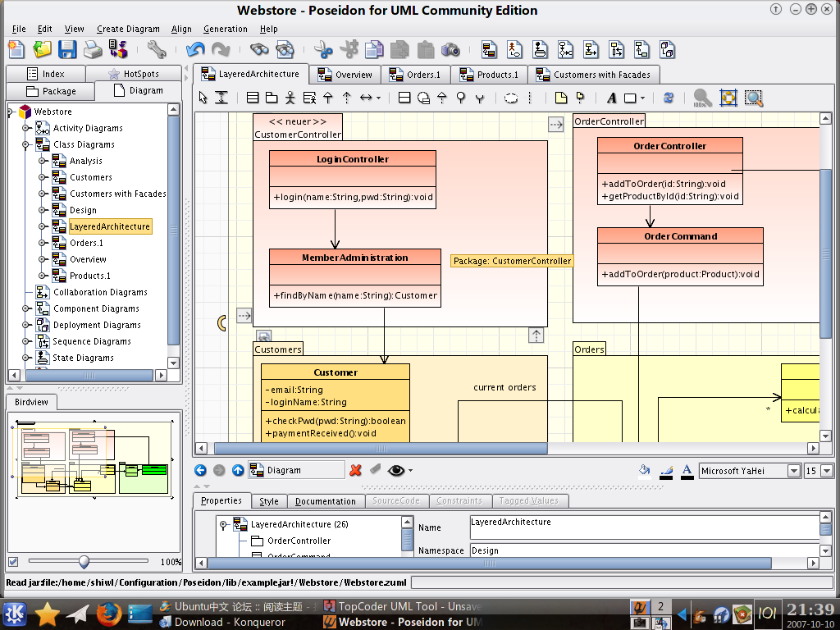Select the Text tool A icon

(x=611, y=98)
